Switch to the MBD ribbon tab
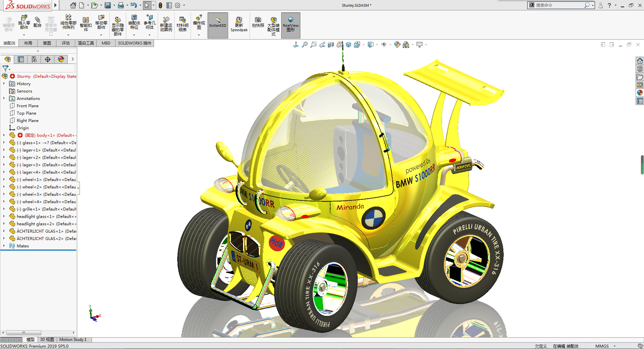 click(x=106, y=43)
